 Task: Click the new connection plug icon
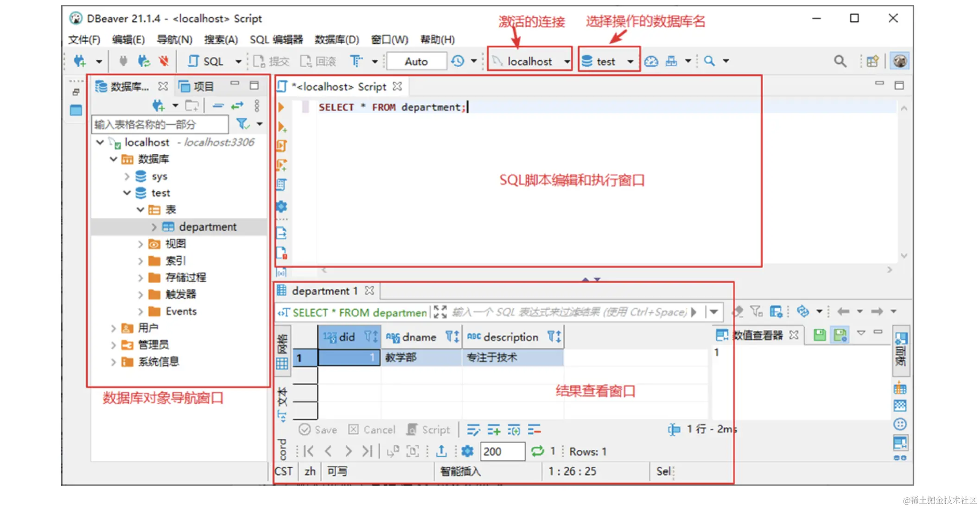coord(80,61)
